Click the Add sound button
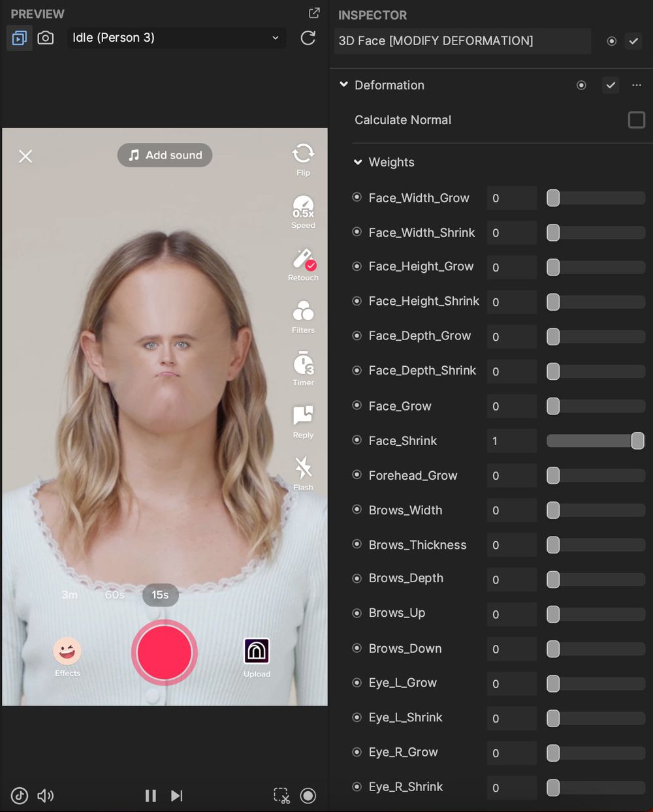 coord(165,155)
